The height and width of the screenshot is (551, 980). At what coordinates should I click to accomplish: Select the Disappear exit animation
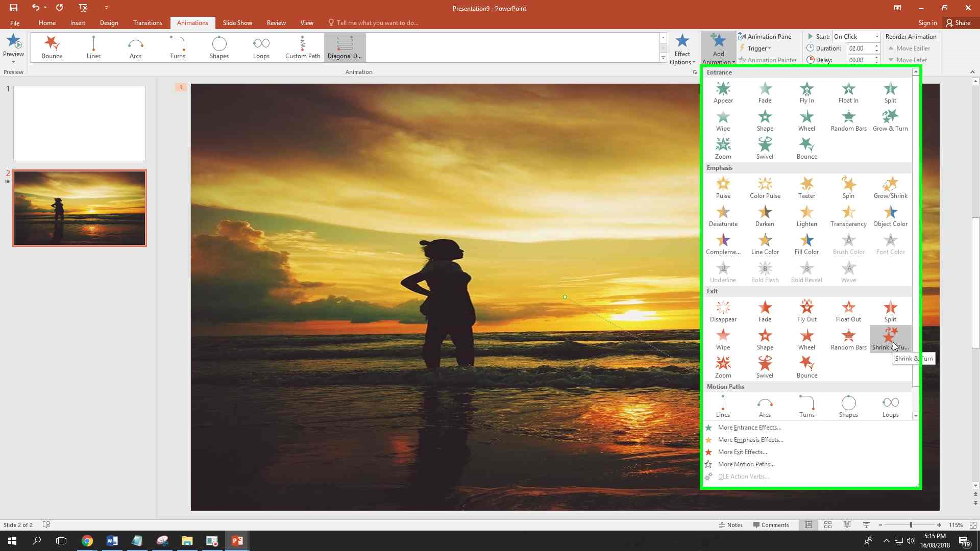pyautogui.click(x=723, y=311)
